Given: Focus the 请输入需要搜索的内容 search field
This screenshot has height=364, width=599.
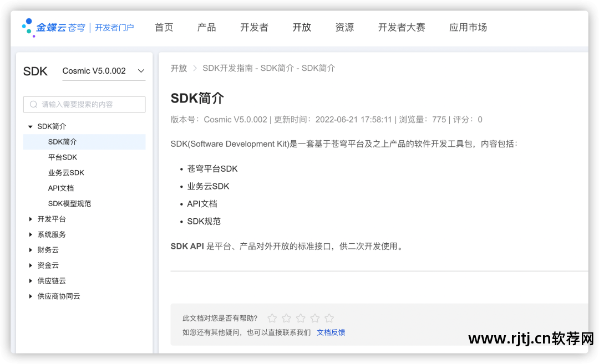Looking at the screenshot, I should 84,105.
